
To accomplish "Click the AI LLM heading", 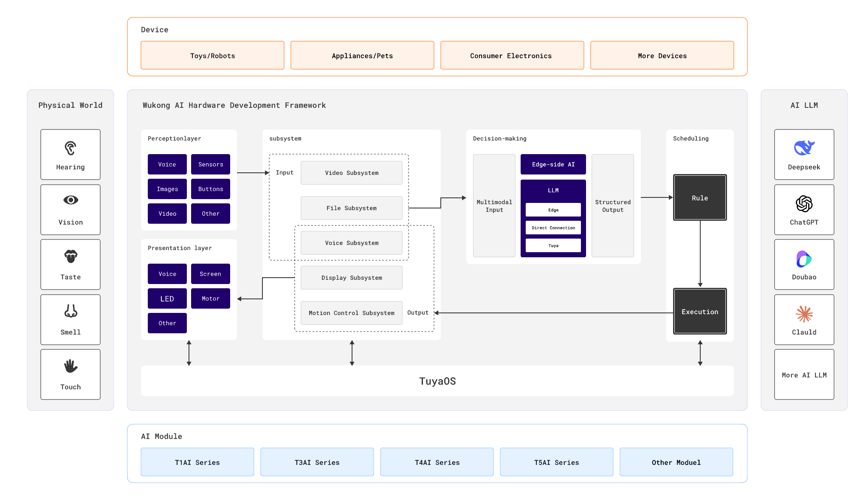I will (804, 105).
